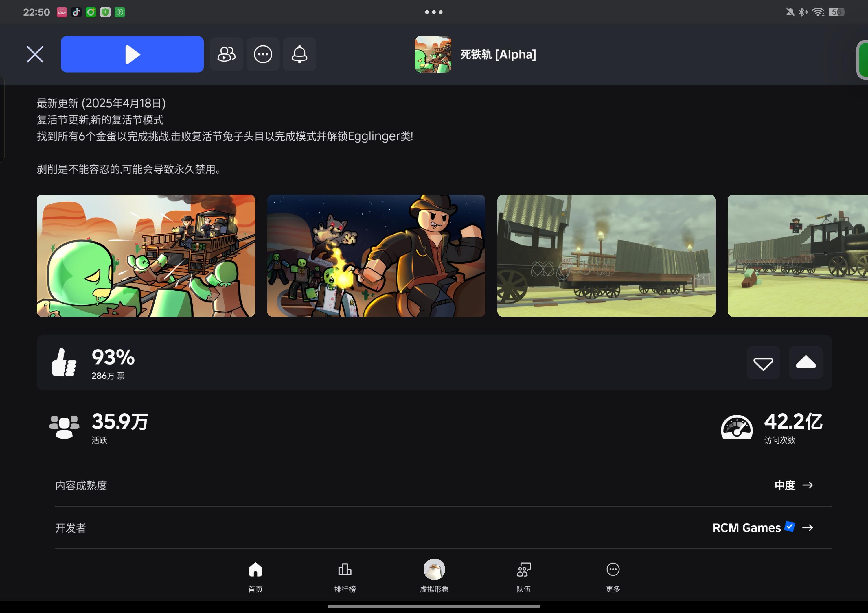Go to 首页 home tab
868x613 pixels.
pyautogui.click(x=255, y=577)
